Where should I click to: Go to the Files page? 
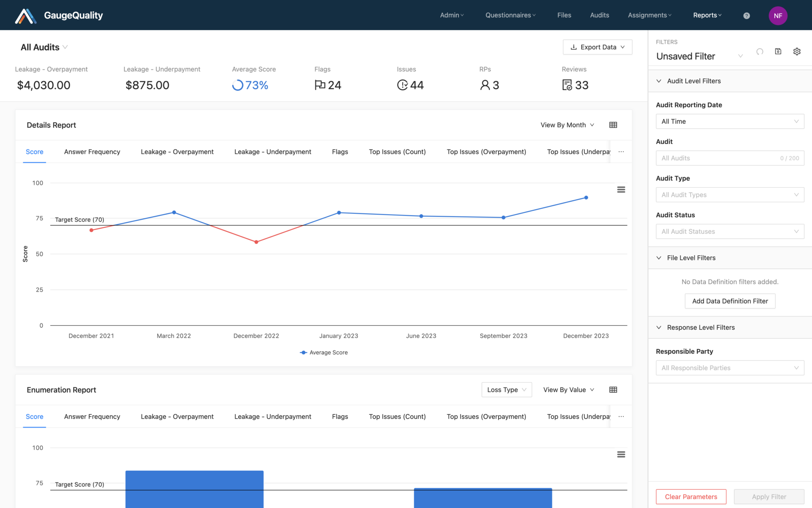point(564,15)
